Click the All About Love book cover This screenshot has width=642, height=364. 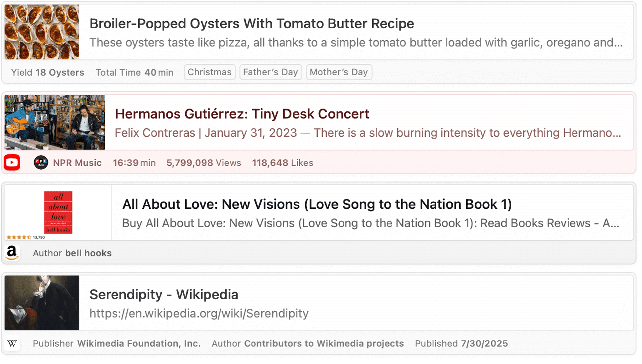(58, 212)
